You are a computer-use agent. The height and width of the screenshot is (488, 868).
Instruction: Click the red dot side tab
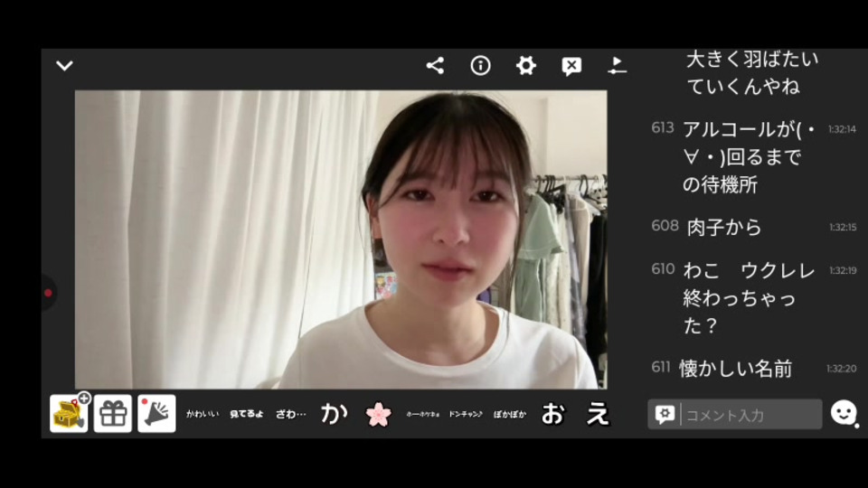tap(48, 293)
